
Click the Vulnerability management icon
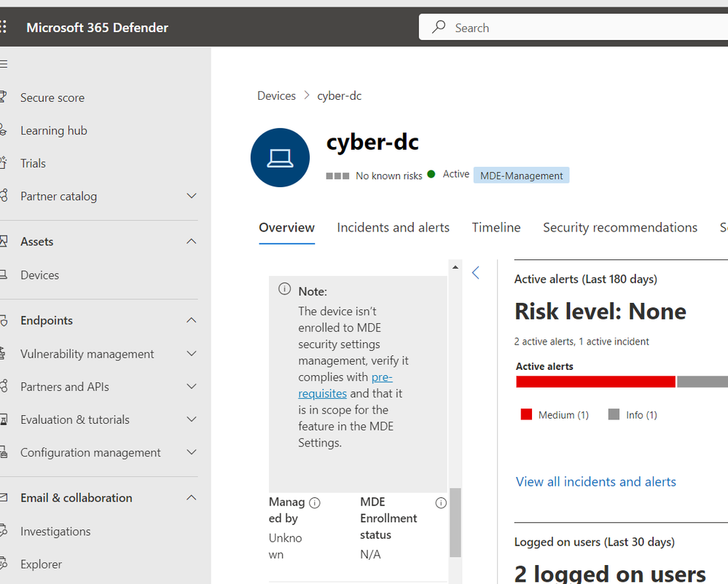point(3,353)
